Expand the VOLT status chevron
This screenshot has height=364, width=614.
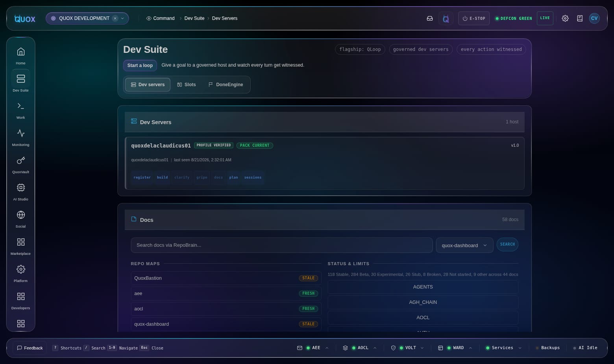tap(422, 348)
